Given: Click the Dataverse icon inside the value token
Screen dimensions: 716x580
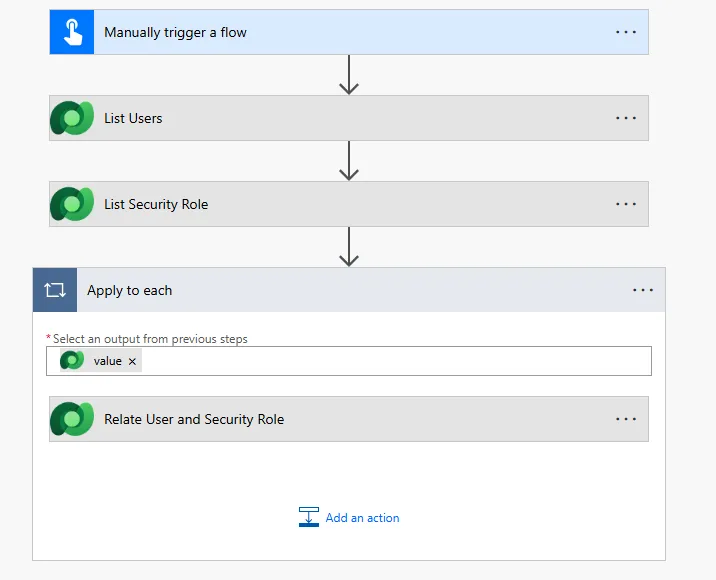Looking at the screenshot, I should click(x=72, y=360).
